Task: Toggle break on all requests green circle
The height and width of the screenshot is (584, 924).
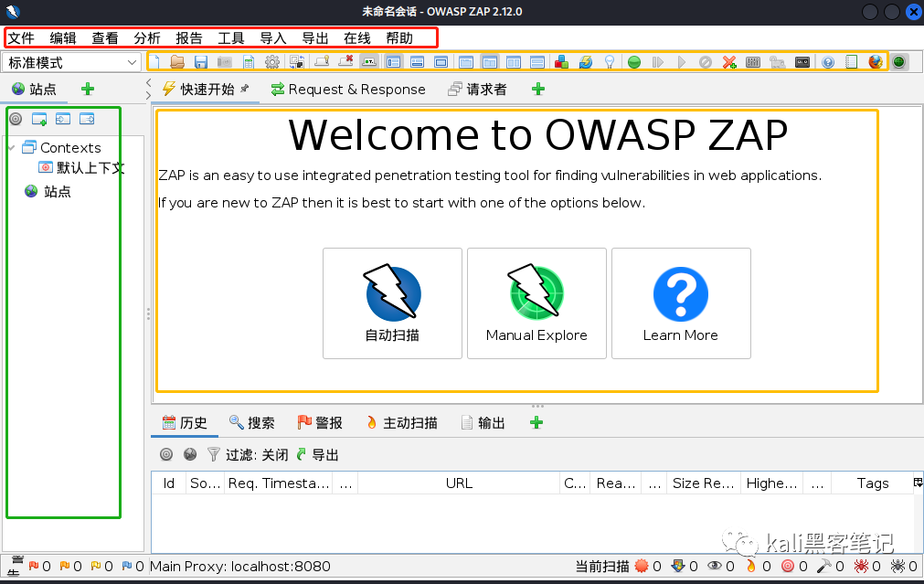Action: 634,62
